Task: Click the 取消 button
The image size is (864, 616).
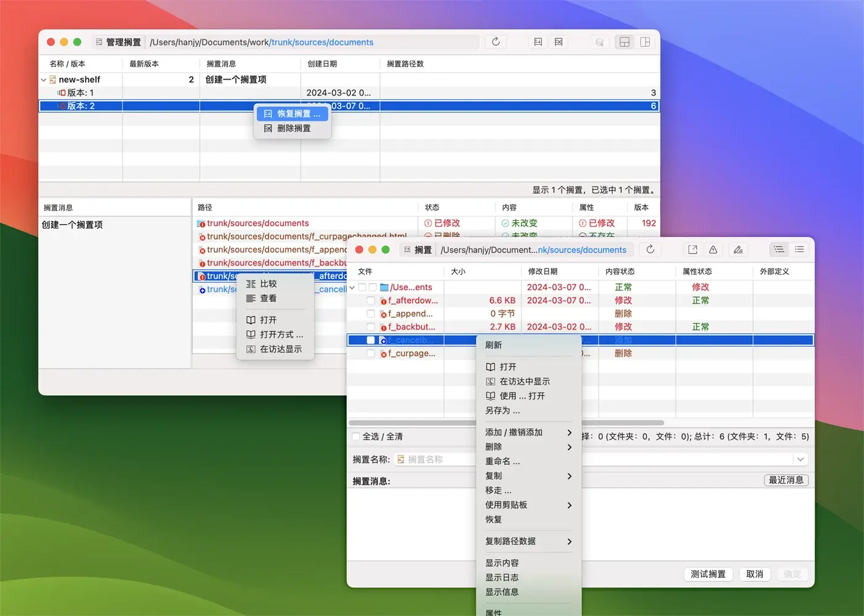Action: pos(755,574)
